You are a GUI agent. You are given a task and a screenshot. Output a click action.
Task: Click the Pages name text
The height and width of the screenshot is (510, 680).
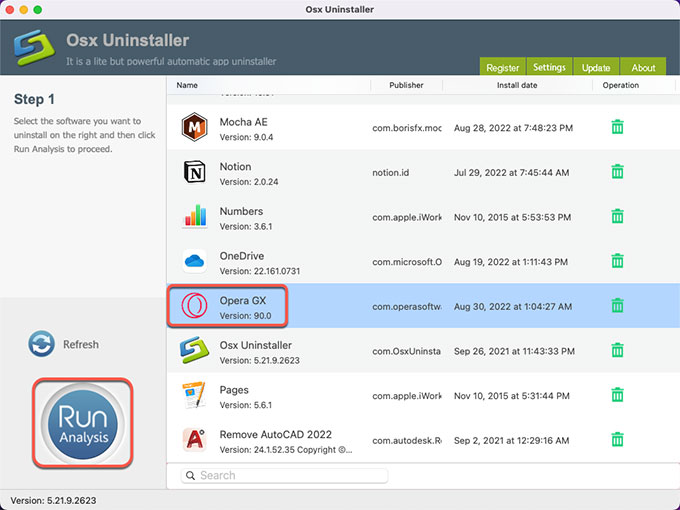(234, 390)
